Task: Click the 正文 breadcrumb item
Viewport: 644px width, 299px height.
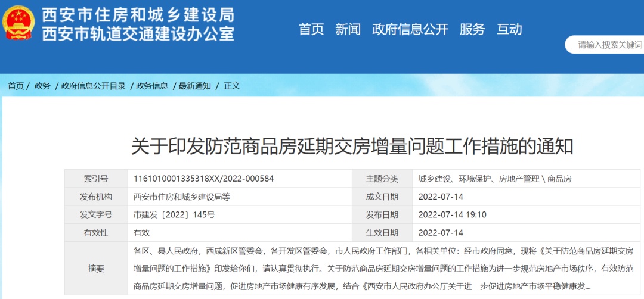Action: tap(232, 86)
